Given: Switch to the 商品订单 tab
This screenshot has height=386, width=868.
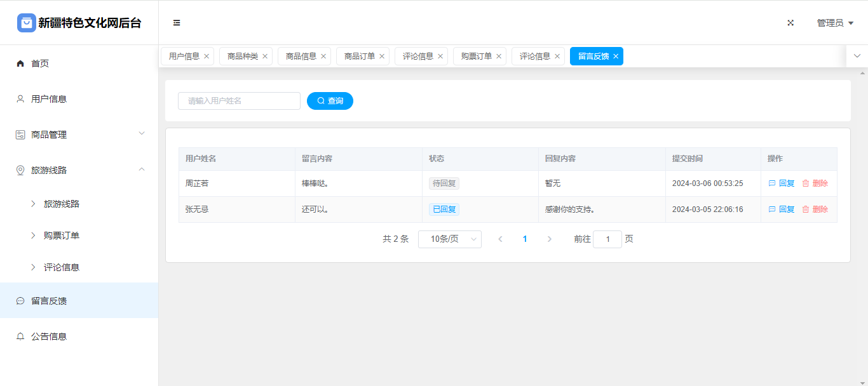Looking at the screenshot, I should [x=359, y=57].
